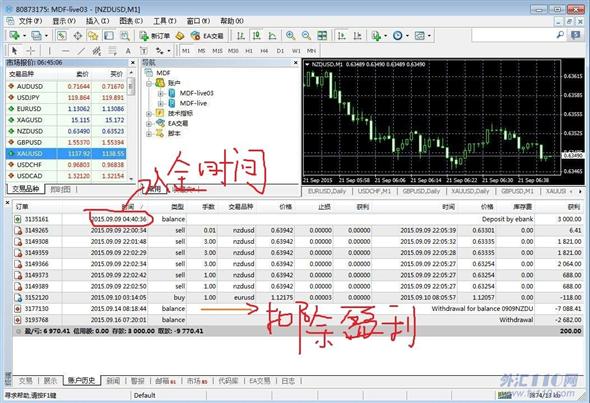Switch to the H1 timeframe

click(x=249, y=50)
